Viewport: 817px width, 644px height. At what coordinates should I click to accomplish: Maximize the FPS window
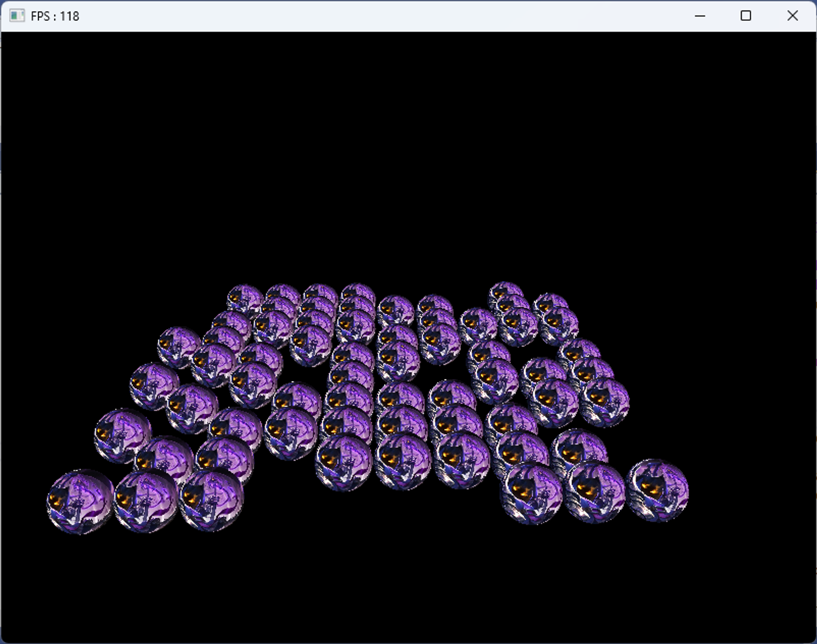pyautogui.click(x=746, y=16)
